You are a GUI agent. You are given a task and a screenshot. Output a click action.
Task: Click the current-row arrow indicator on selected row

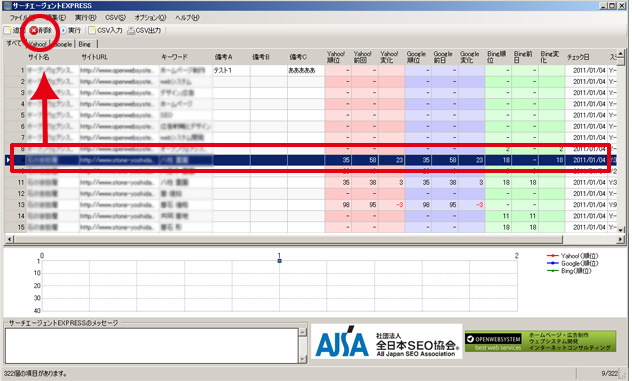coord(8,160)
